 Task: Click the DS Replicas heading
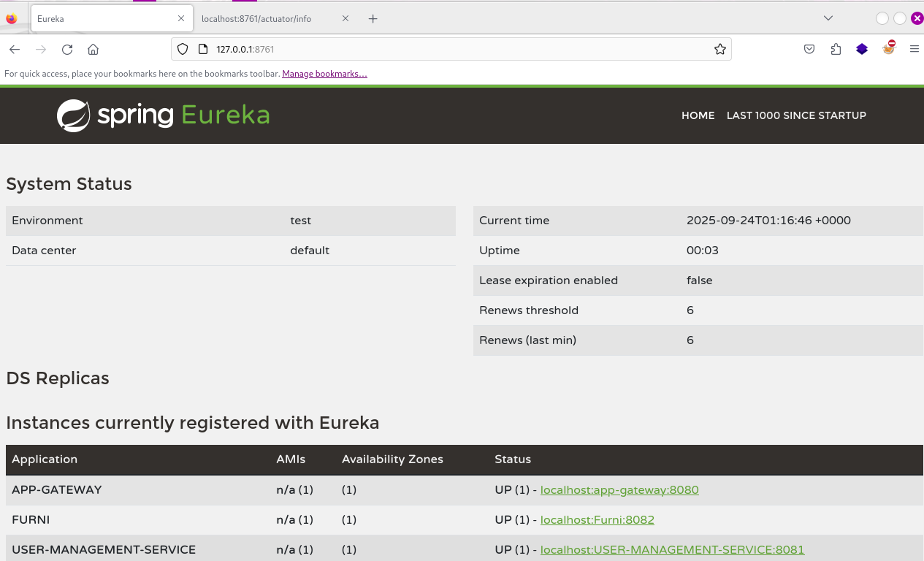pyautogui.click(x=58, y=378)
